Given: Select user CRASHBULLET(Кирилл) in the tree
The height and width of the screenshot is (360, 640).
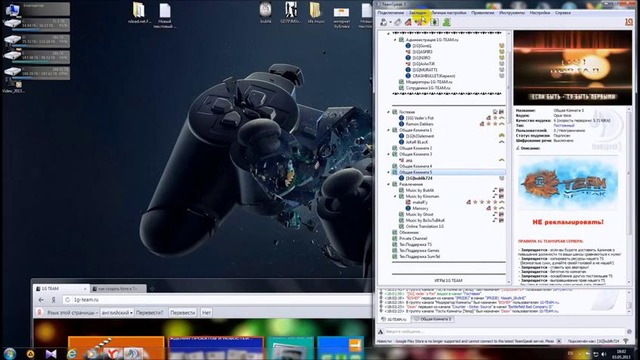Looking at the screenshot, I should click(x=433, y=76).
